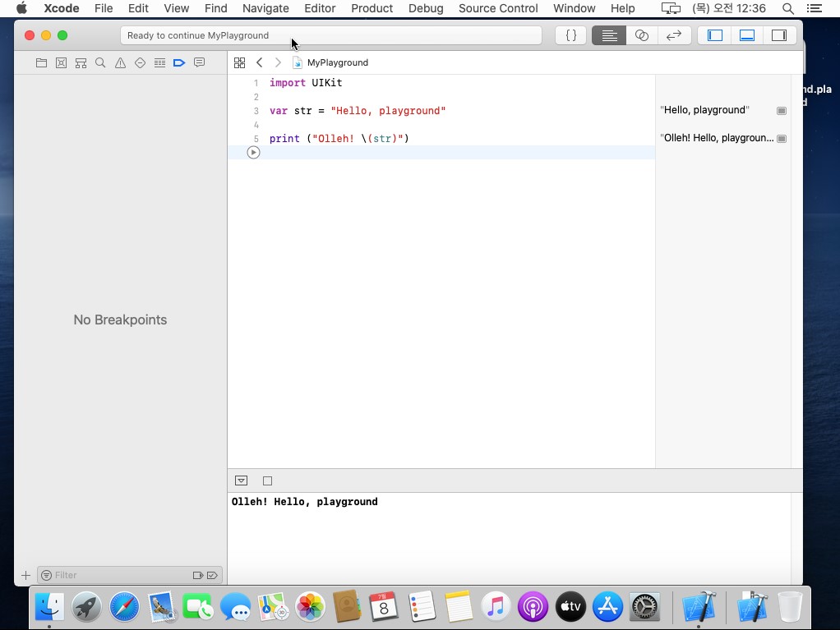Viewport: 840px width, 630px height.
Task: Open the Find menu
Action: click(x=216, y=8)
